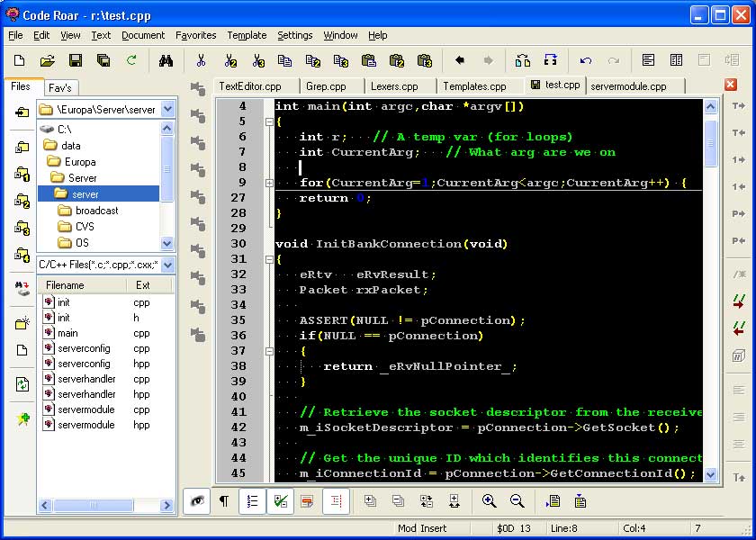
Task: Create a new file with the blank page icon
Action: click(19, 60)
